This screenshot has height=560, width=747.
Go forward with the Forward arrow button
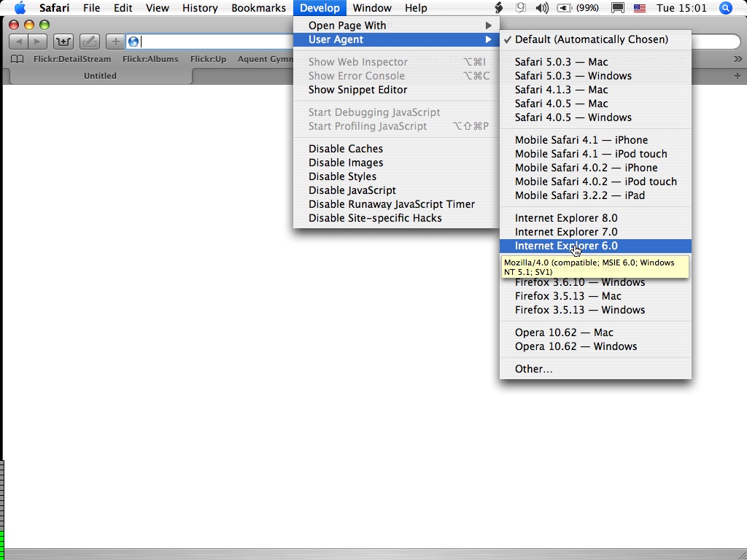[38, 42]
